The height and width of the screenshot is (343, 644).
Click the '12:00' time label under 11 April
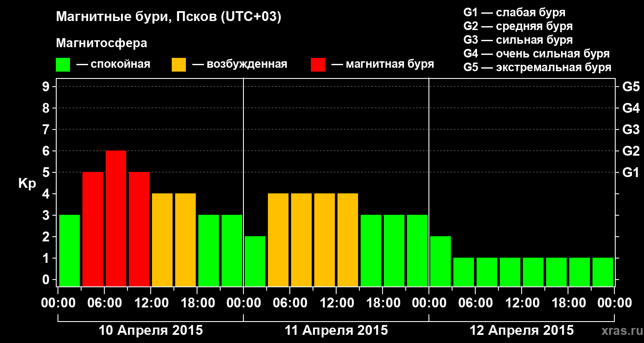pos(336,303)
